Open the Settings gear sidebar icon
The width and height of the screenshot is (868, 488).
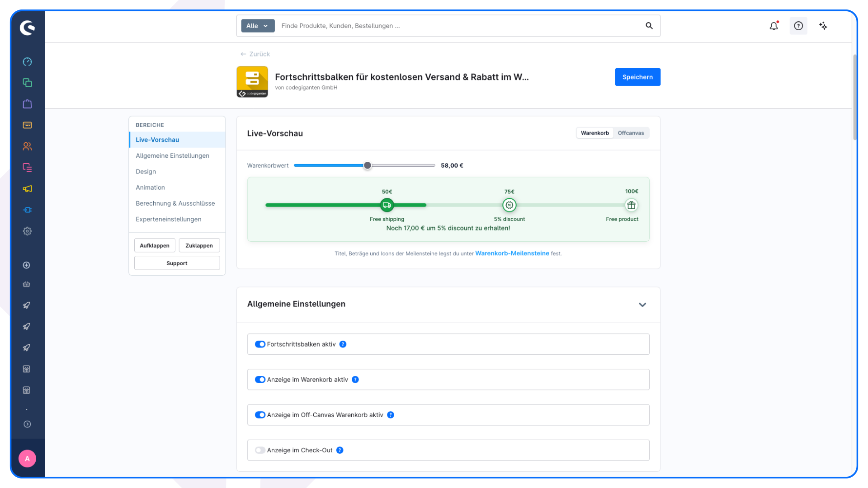(x=27, y=231)
